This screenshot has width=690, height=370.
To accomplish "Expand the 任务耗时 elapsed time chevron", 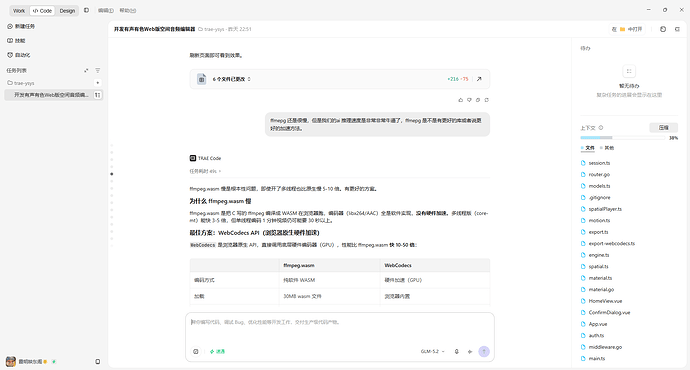I will 220,171.
